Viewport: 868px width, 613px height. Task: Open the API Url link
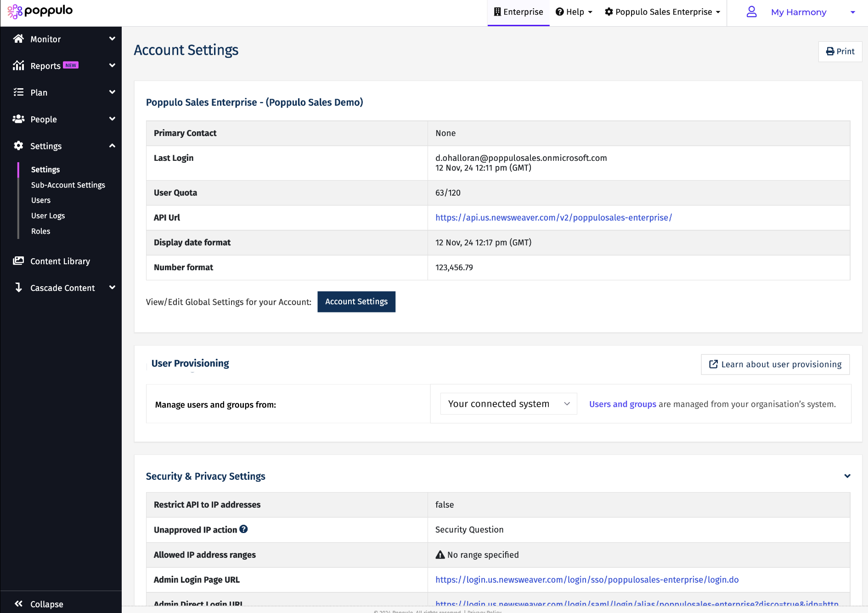[553, 218]
